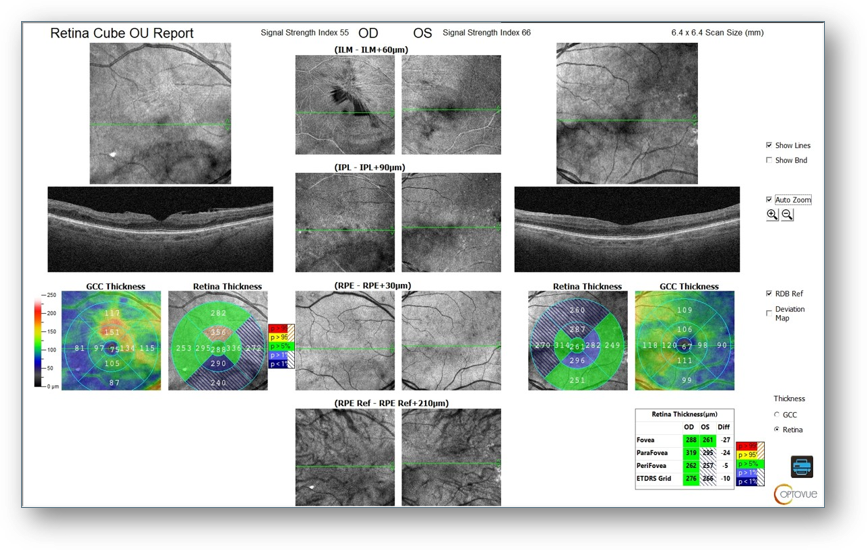Click the OS en face fundus image
The width and height of the screenshot is (867, 550).
click(x=626, y=113)
